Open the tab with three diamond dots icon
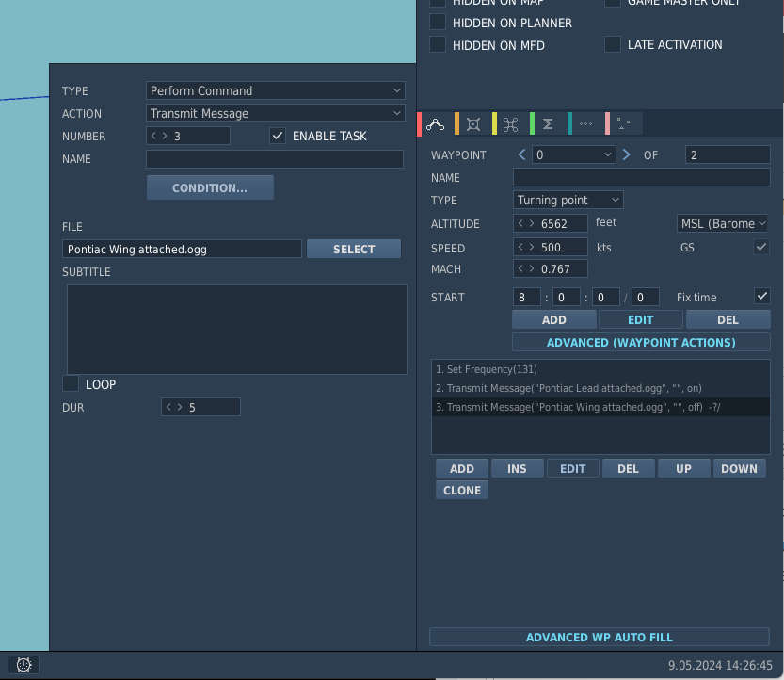Screen dimensions: 784x680 pyautogui.click(x=585, y=124)
